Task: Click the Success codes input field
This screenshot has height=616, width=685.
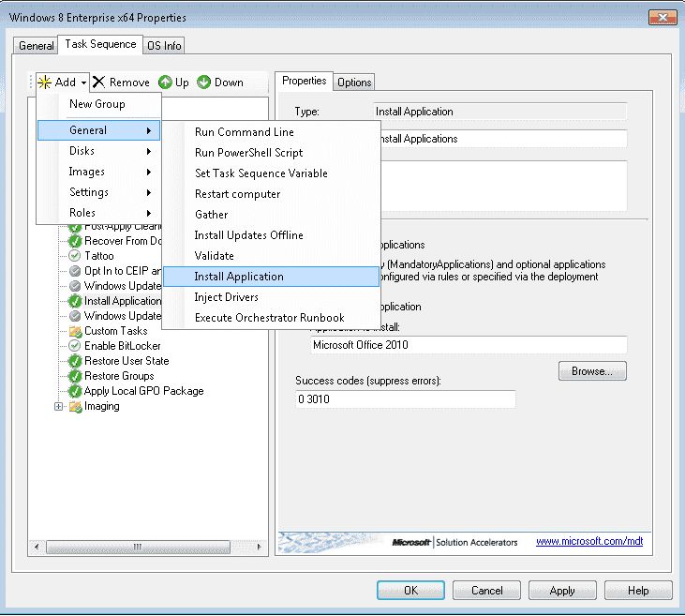Action: 406,399
